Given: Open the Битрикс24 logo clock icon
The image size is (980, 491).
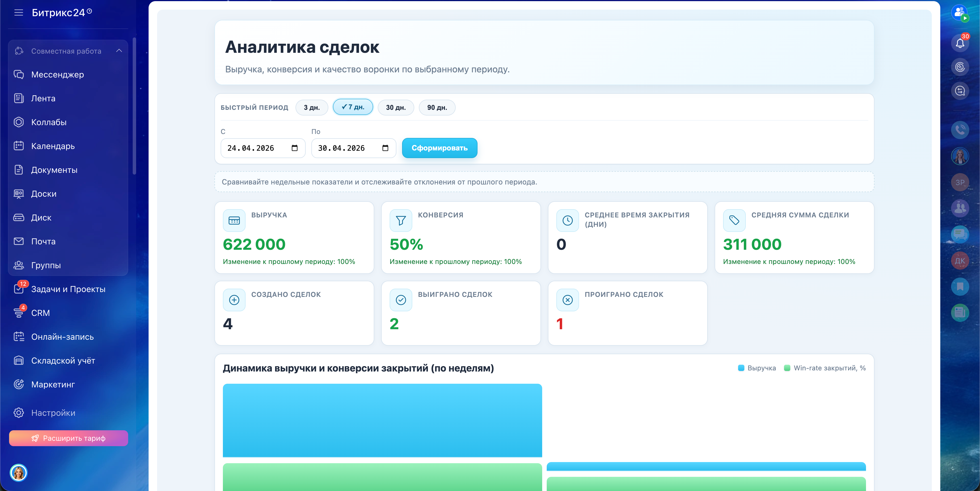Looking at the screenshot, I should coord(89,11).
